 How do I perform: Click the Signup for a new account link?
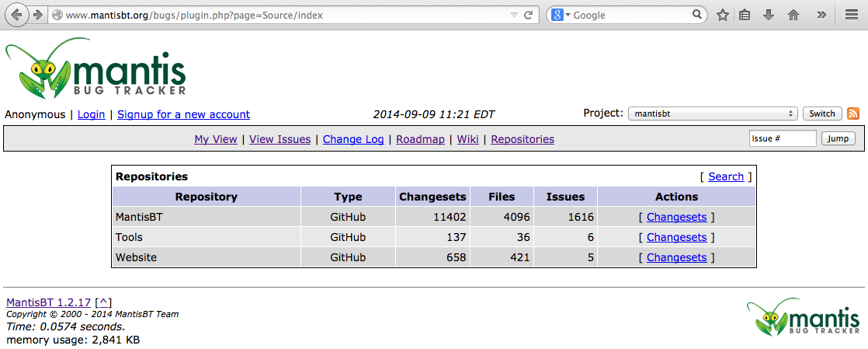coord(183,114)
